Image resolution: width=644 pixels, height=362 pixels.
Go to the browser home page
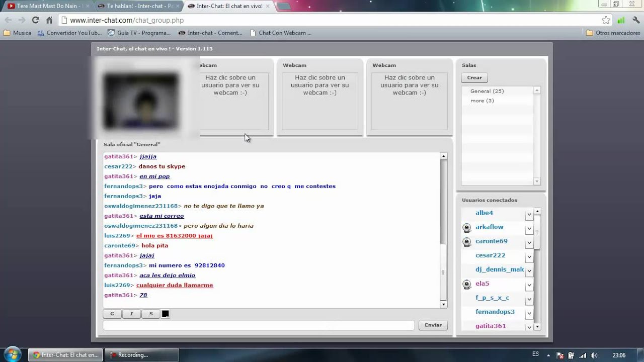(49, 20)
